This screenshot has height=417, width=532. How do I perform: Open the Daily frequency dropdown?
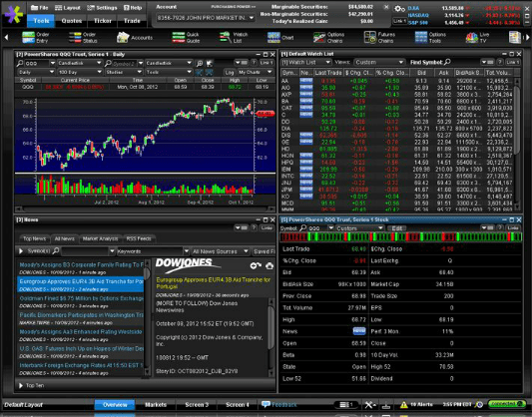tap(36, 72)
